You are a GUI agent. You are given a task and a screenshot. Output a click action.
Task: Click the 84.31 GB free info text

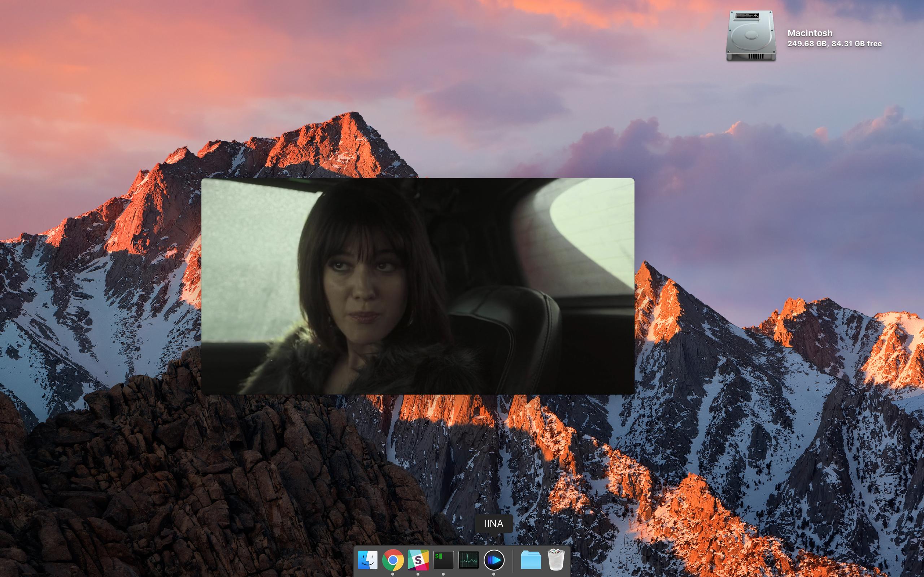(x=857, y=44)
